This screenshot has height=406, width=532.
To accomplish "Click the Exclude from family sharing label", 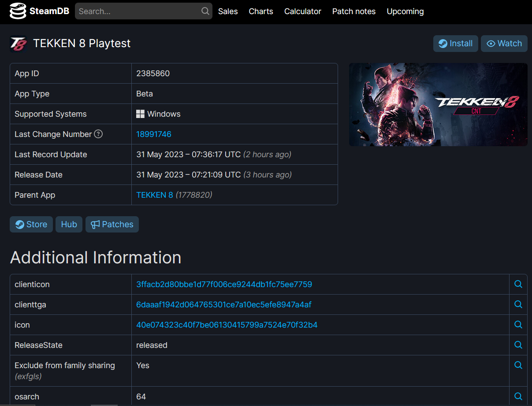I will 65,365.
